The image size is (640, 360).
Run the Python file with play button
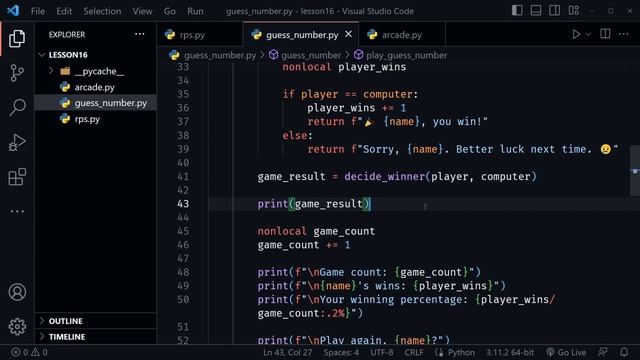point(576,34)
